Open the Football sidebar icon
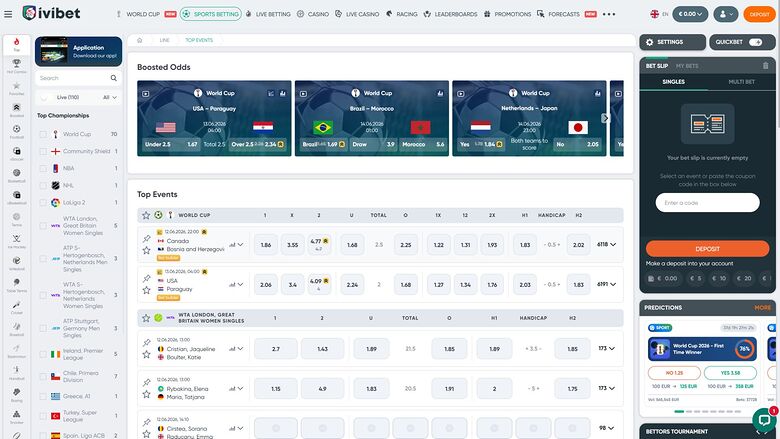Image resolution: width=780 pixels, height=439 pixels. (16, 131)
